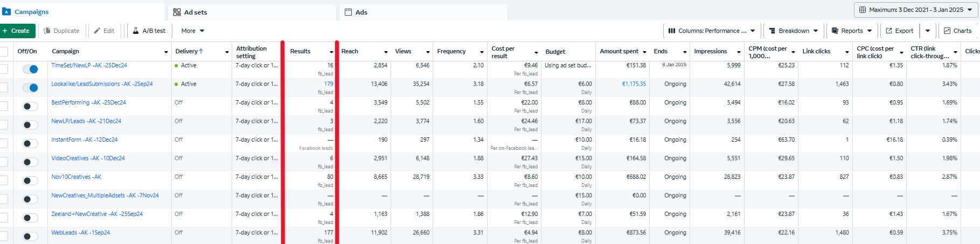Image resolution: width=980 pixels, height=244 pixels.
Task: Sort by the Delivery column header
Action: (x=189, y=51)
